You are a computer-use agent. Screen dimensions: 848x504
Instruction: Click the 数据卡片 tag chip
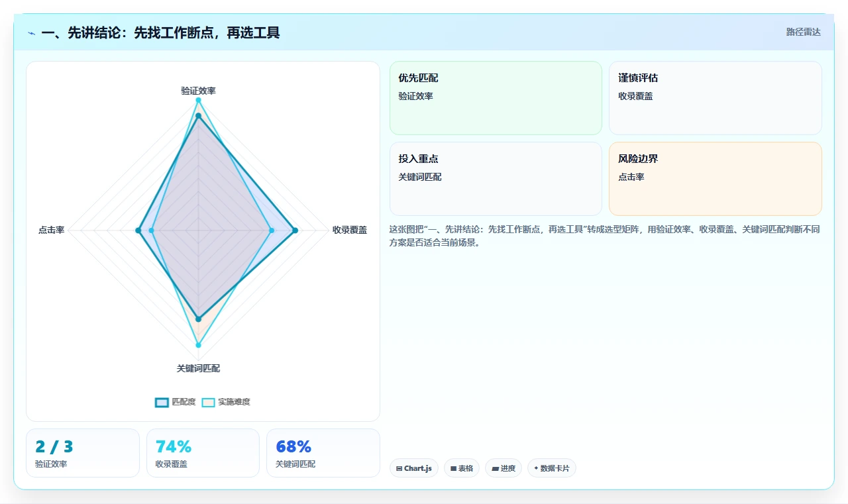pyautogui.click(x=552, y=468)
